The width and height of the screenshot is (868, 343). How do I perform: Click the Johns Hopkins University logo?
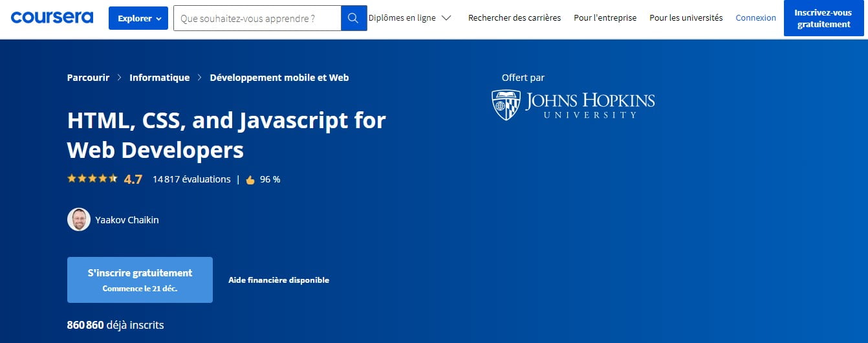point(573,105)
